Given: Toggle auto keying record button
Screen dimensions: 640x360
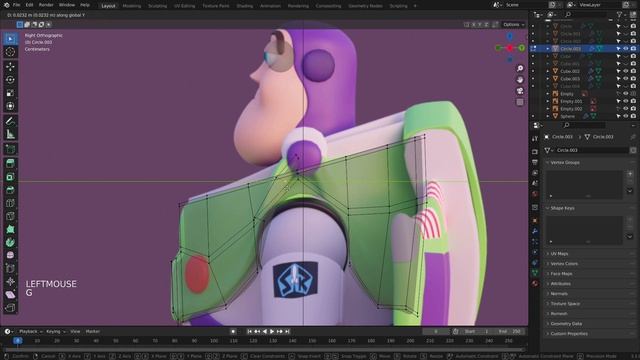Looking at the screenshot, I should (233, 331).
